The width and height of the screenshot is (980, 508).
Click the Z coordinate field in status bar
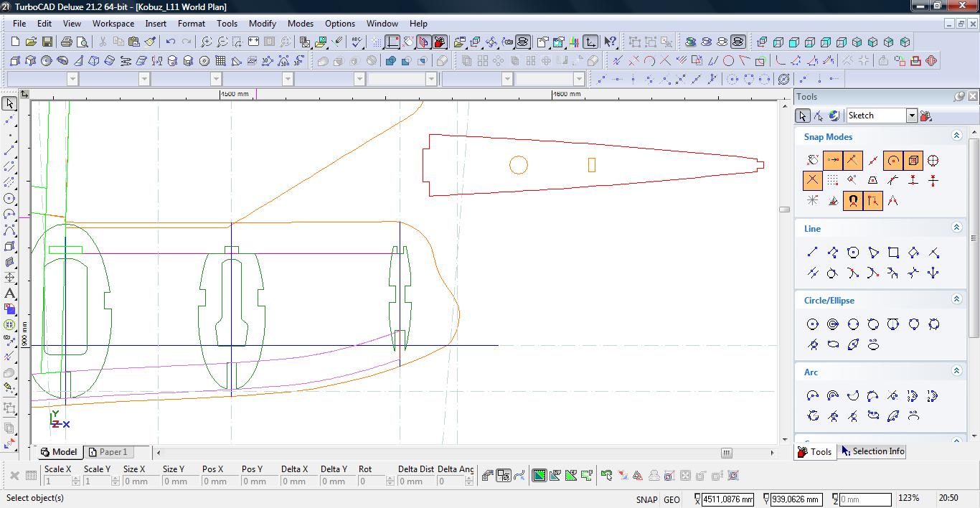tap(865, 499)
